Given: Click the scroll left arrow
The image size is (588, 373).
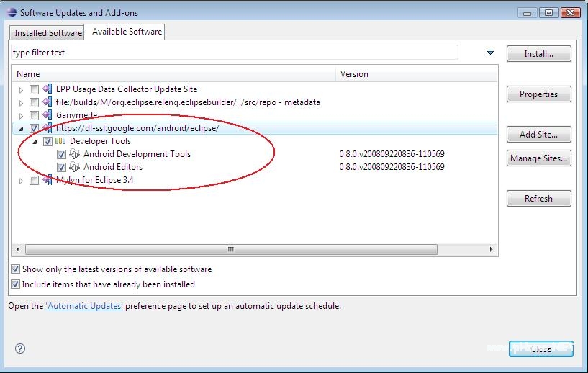Looking at the screenshot, I should point(18,249).
